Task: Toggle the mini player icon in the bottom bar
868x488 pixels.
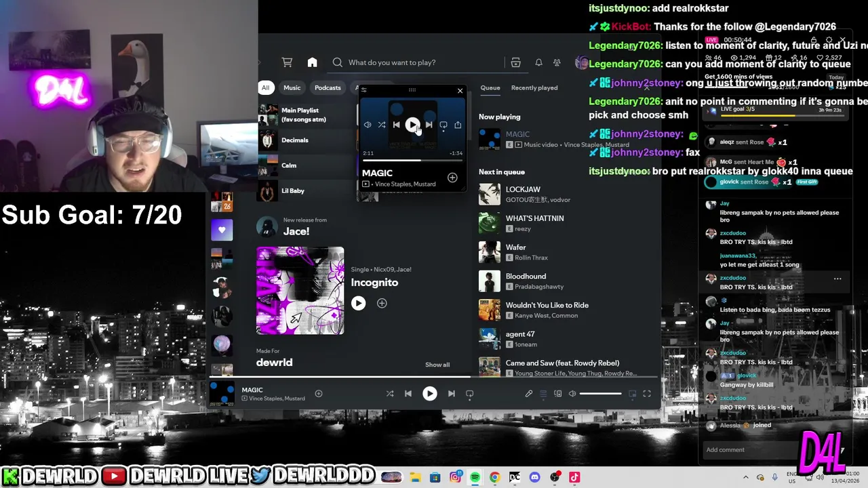Action: [632, 393]
